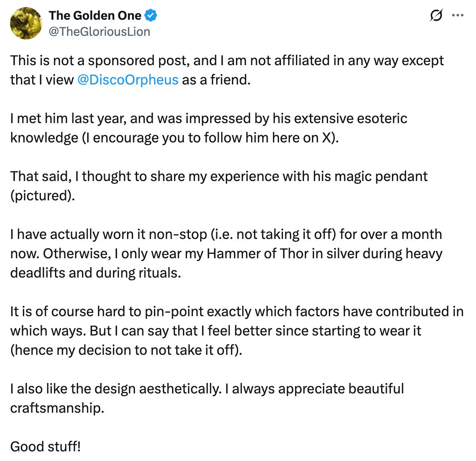Screen dimensions: 476x461
Task: Click the '(hence my decision to not take it off)' line
Action: pos(126,350)
